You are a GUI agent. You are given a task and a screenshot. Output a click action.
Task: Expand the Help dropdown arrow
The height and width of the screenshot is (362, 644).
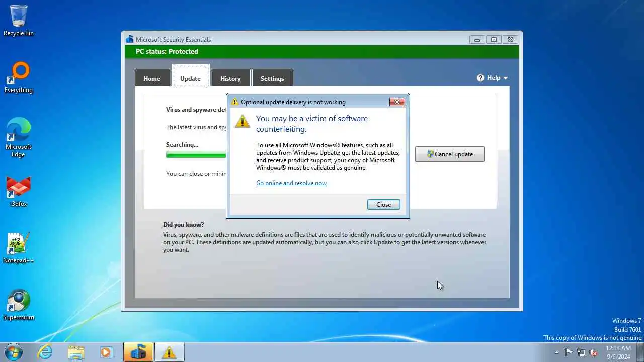pyautogui.click(x=505, y=78)
